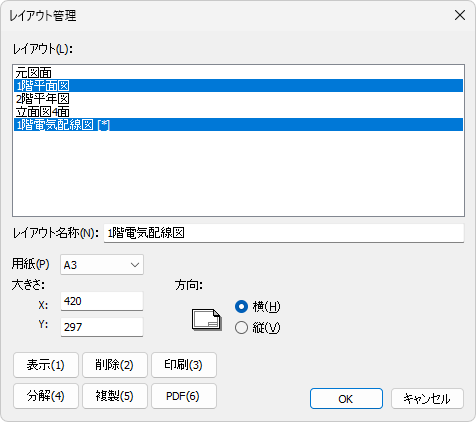Click the 削除(2) delete button

click(x=115, y=365)
